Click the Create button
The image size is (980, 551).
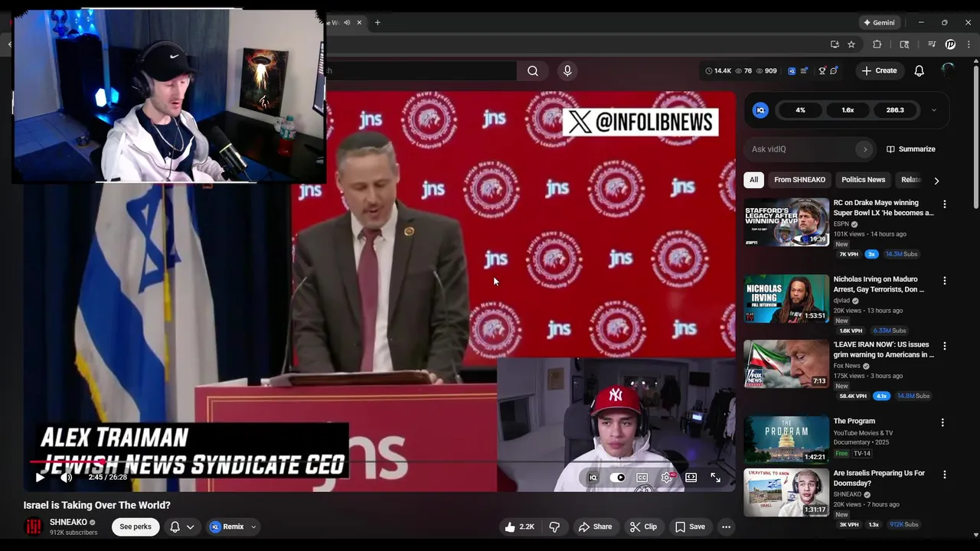click(x=879, y=70)
